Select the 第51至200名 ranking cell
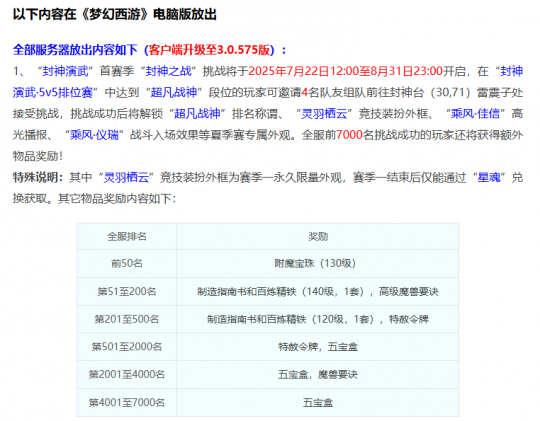The image size is (540, 421). [x=127, y=291]
